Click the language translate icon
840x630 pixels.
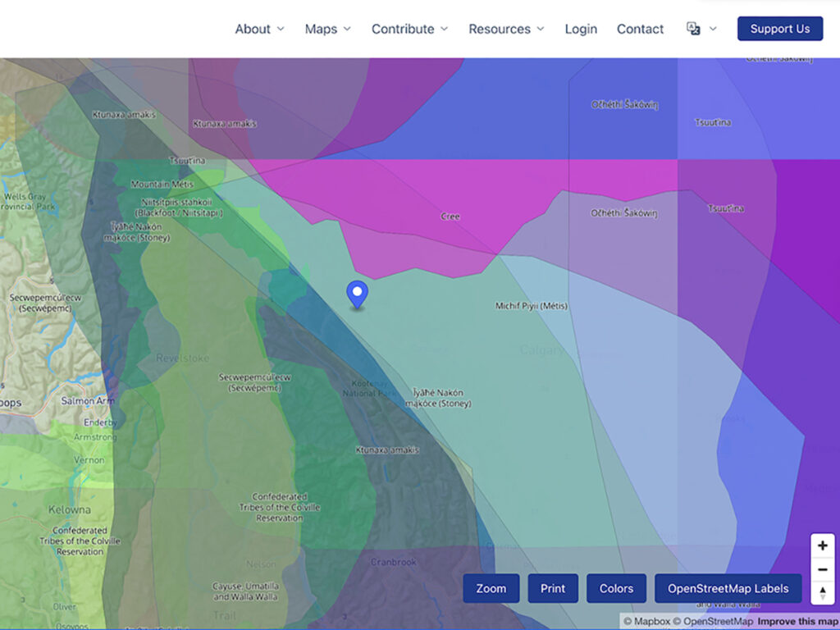point(693,29)
